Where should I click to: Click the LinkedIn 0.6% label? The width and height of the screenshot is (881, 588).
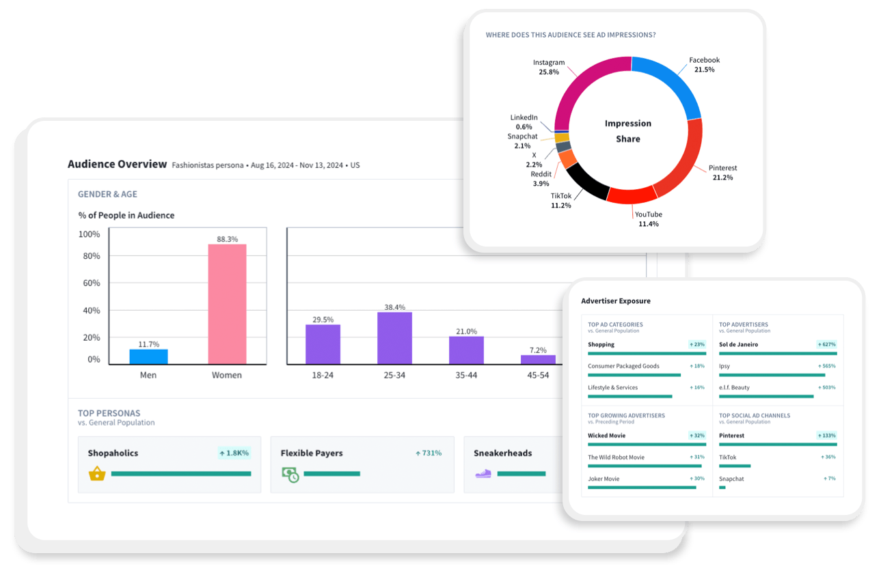click(x=524, y=122)
